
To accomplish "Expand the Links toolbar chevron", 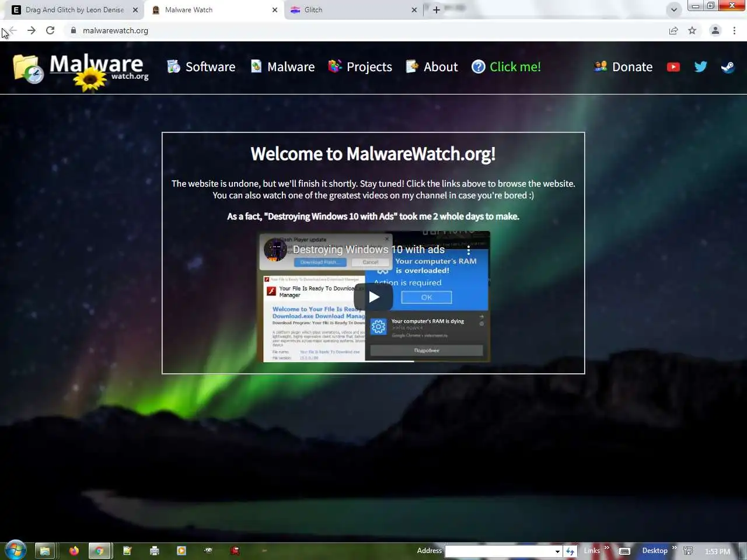I will [x=606, y=548].
